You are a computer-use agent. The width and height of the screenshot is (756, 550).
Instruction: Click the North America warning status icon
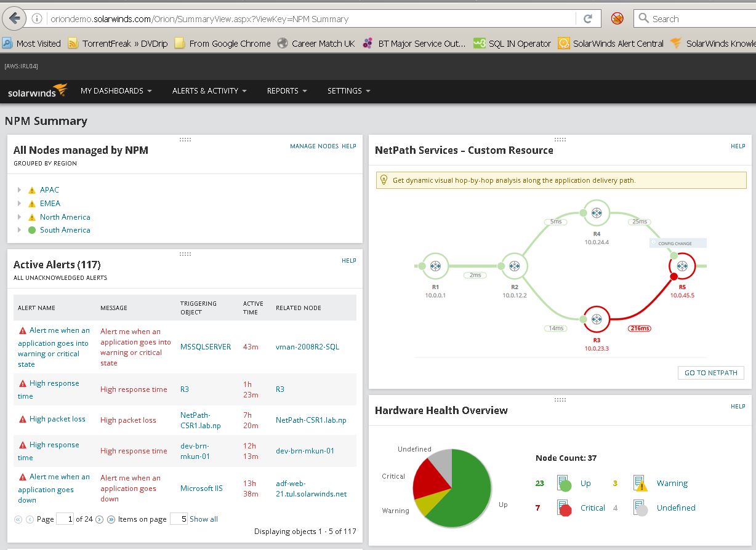32,217
